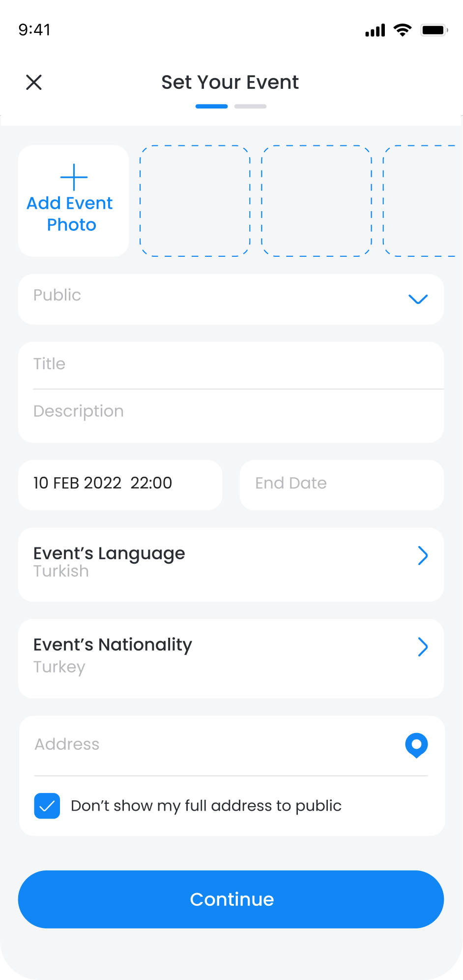Tap the plus icon to add photo
Viewport: 463px width, 980px height.
click(74, 177)
